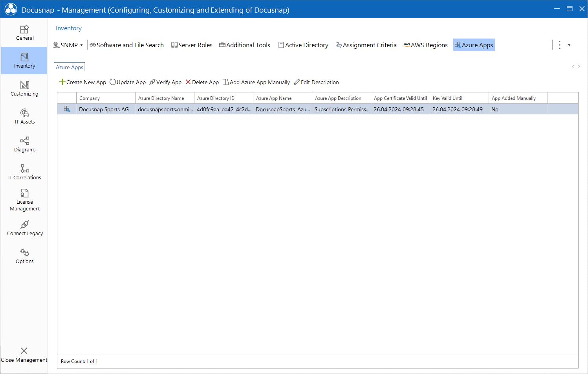The image size is (588, 374).
Task: Click the Docusnap logo icon
Action: coord(11,9)
